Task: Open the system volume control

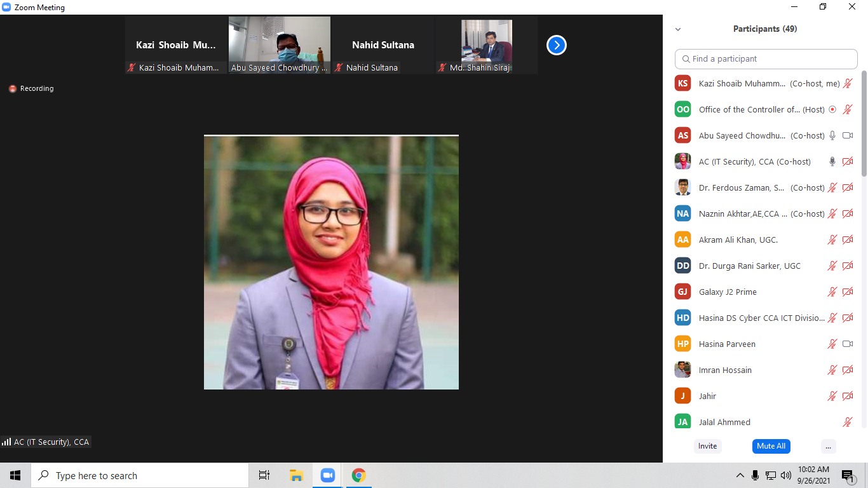Action: [x=786, y=475]
